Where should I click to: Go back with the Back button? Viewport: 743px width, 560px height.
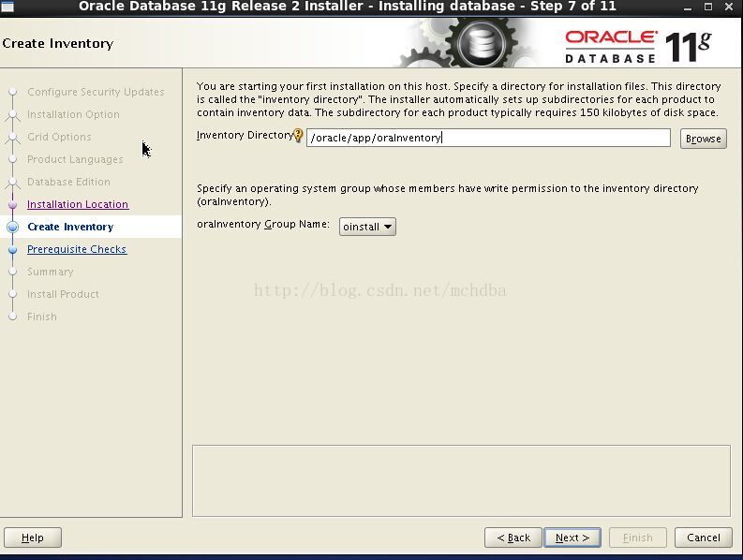pos(513,538)
